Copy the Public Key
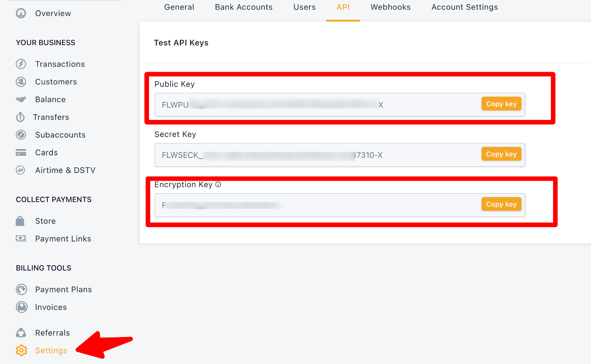Screen dimensions: 591x364 (x=501, y=104)
